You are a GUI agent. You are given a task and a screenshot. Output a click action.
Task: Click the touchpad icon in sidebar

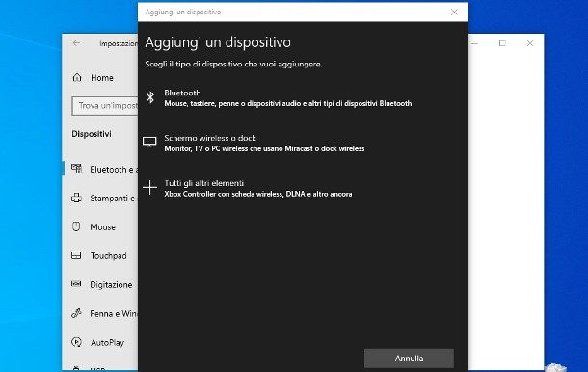coord(76,255)
